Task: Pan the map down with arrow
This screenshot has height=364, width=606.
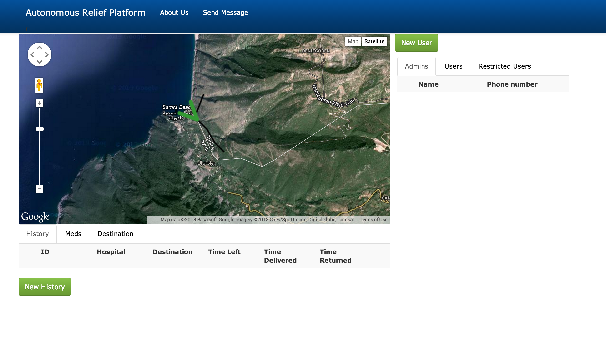Action: pyautogui.click(x=40, y=62)
